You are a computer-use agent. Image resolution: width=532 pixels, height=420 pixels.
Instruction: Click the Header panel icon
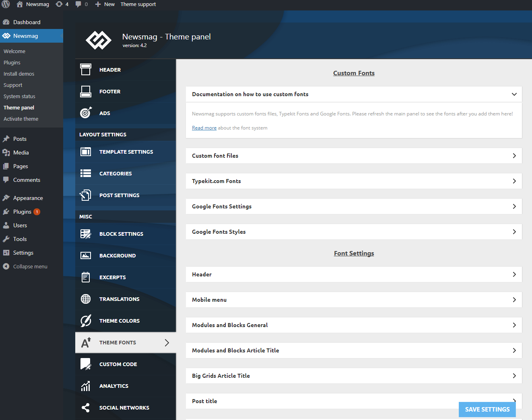click(x=86, y=70)
